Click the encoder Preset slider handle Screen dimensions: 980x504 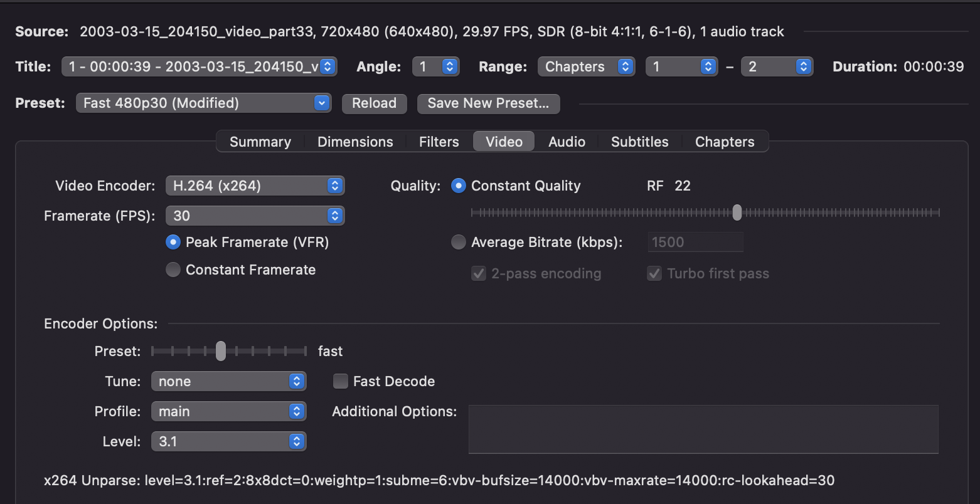[221, 351]
